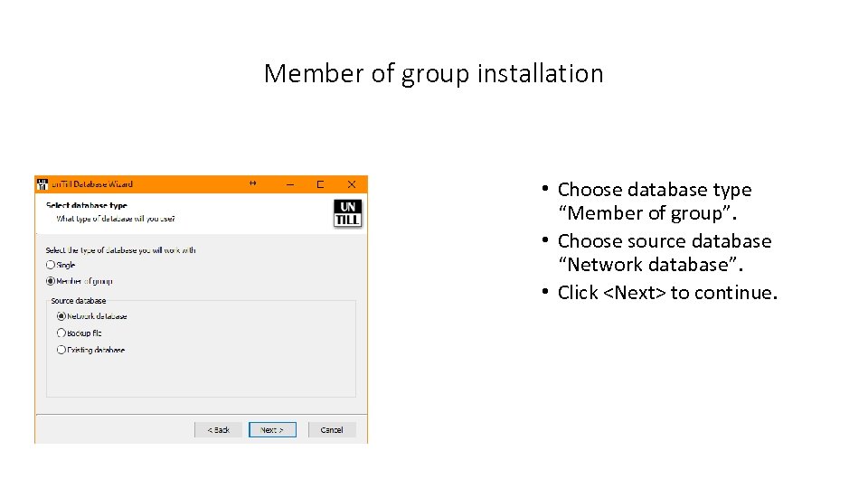The image size is (868, 488).
Task: Click the bullet text Click <Next> to continue
Action: point(667,292)
